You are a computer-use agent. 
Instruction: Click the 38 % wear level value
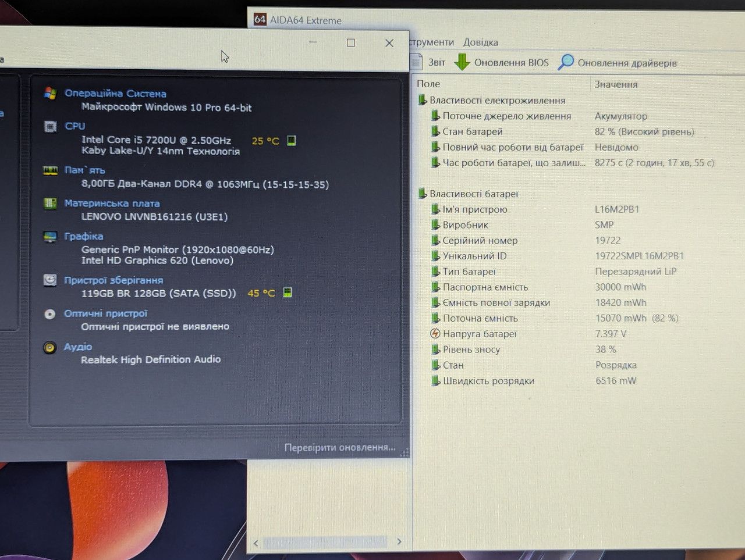606,349
